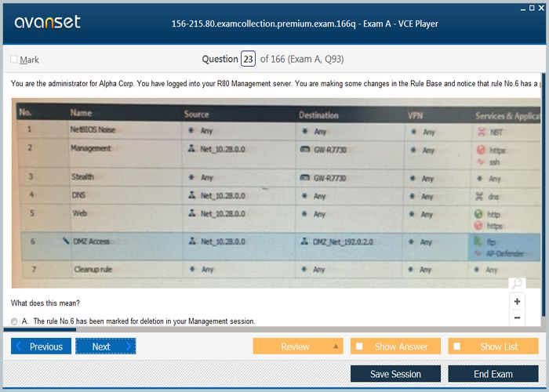Zoom out with the minus button
Viewport: 549px width, 392px height.
517,318
